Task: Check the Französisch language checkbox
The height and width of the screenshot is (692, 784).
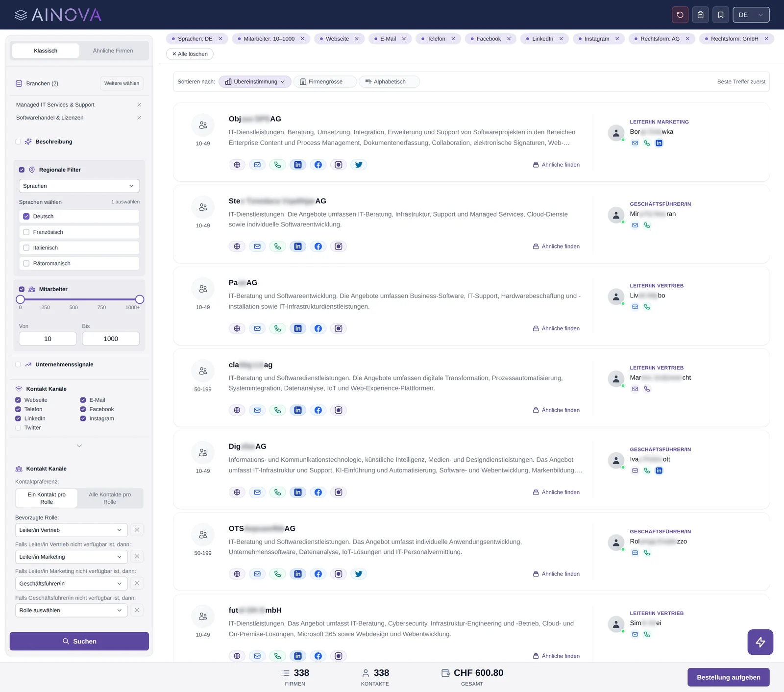Action: coord(26,232)
